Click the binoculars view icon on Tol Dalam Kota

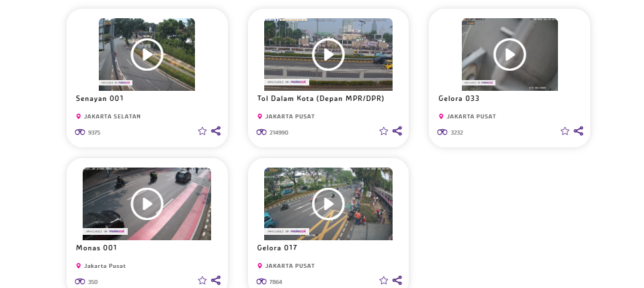point(261,133)
